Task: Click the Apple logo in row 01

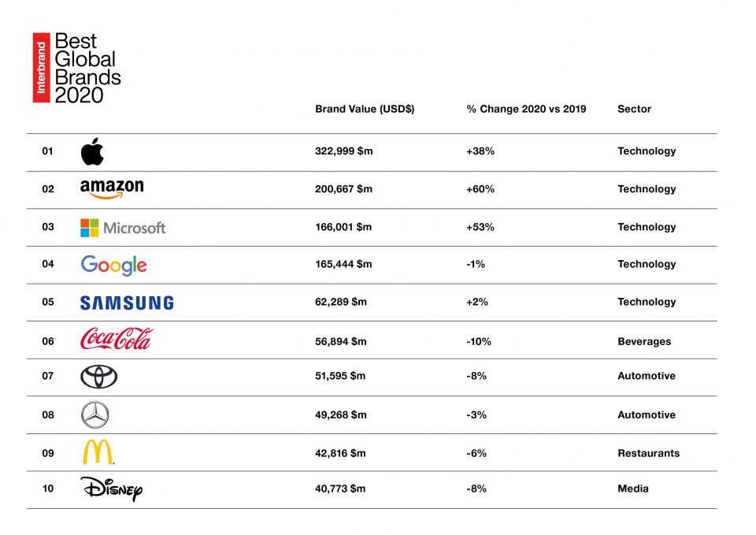Action: [x=92, y=151]
